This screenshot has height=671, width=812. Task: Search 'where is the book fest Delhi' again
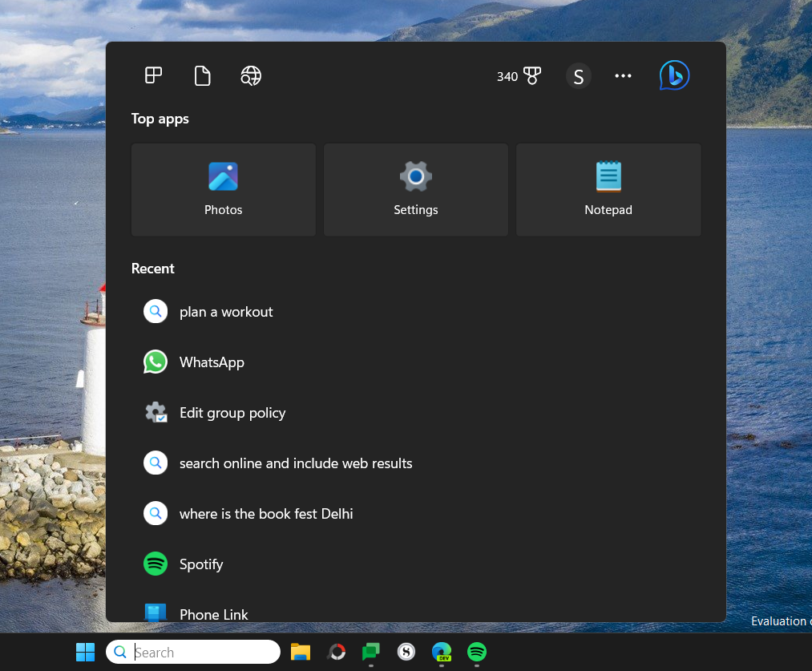(x=266, y=513)
